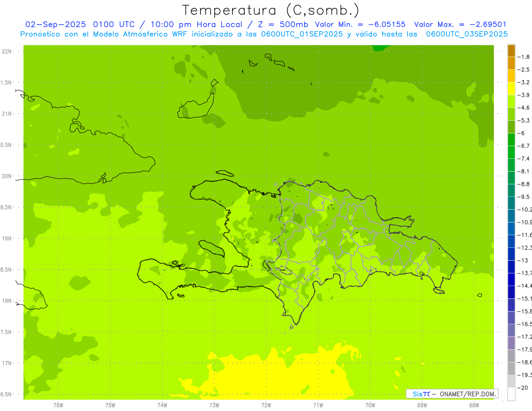Click the orange legend swatch between -1.8 and -2.5

[x=511, y=63]
